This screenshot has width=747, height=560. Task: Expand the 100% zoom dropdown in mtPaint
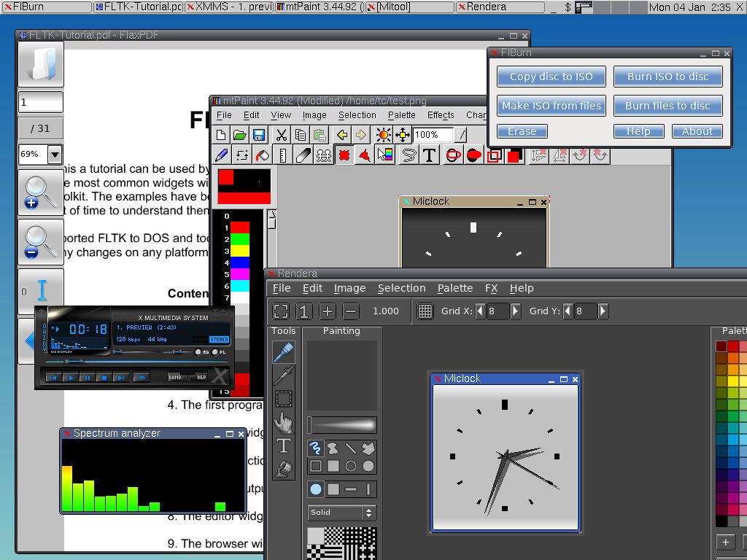pyautogui.click(x=460, y=135)
